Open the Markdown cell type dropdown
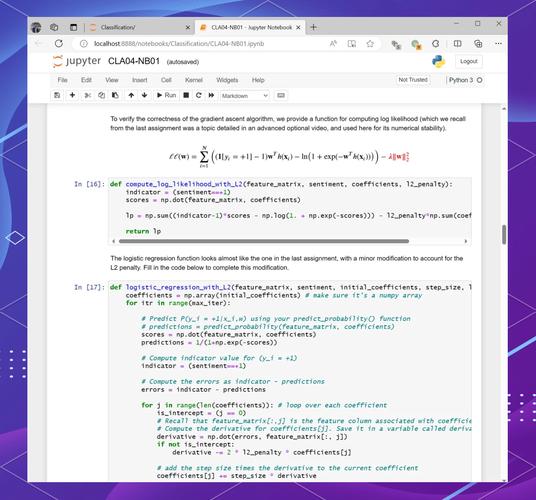536x500 pixels. [245, 96]
